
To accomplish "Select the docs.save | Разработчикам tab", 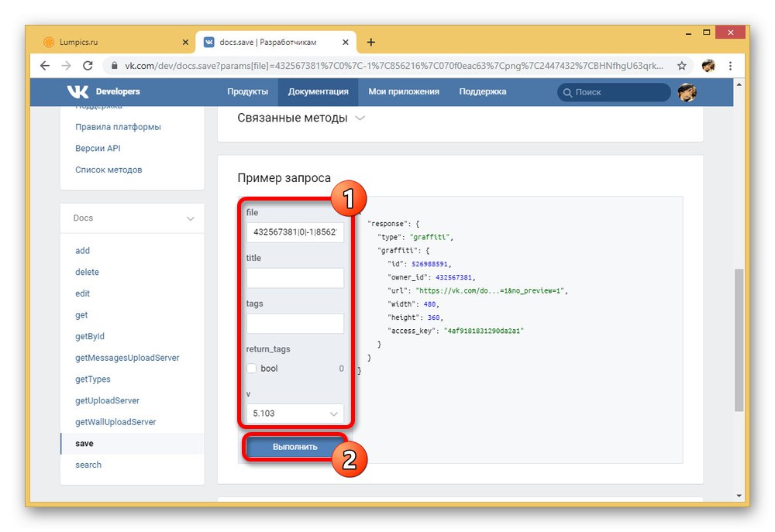I will coord(276,43).
